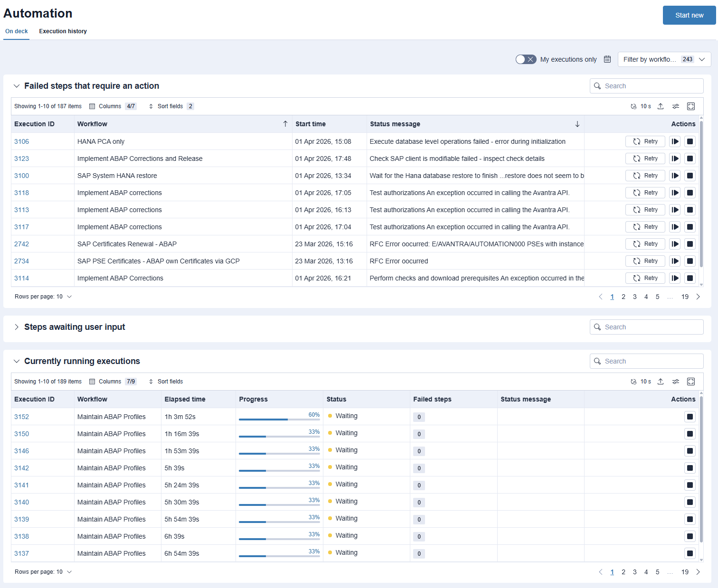Stop running execution 3137
Screen dimensions: 718x588
(690, 553)
